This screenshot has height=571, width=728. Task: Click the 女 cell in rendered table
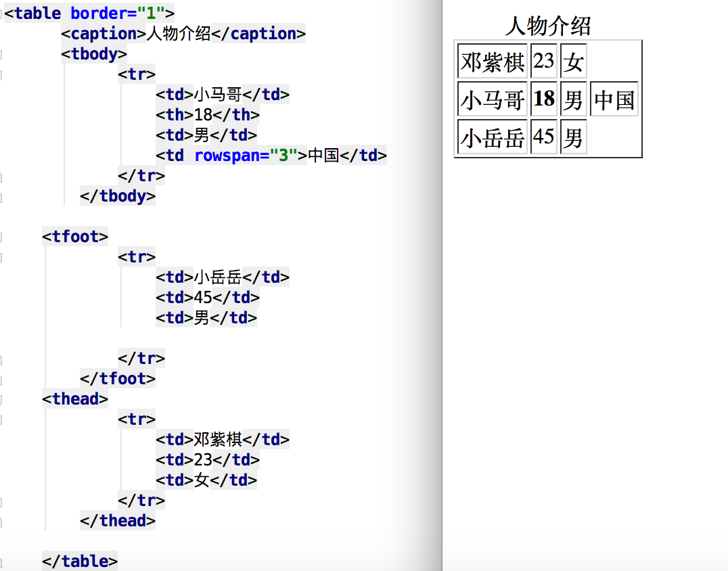pyautogui.click(x=573, y=62)
